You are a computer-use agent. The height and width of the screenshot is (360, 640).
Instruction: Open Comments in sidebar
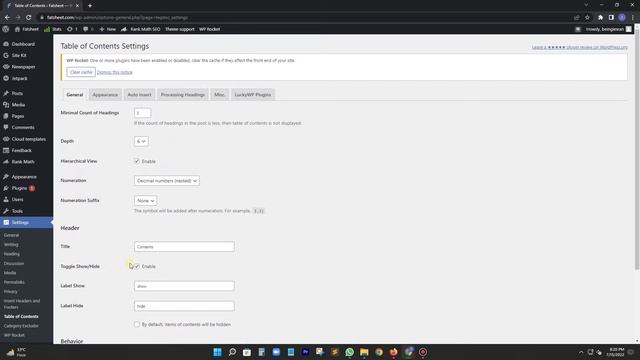[x=23, y=128]
